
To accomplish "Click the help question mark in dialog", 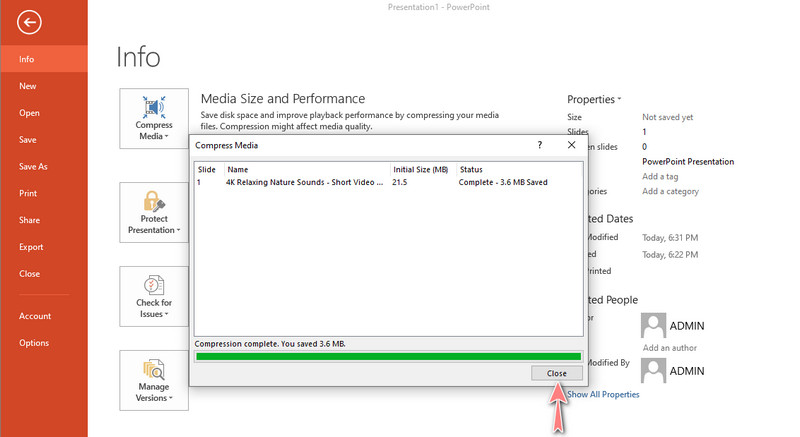I will pos(540,145).
